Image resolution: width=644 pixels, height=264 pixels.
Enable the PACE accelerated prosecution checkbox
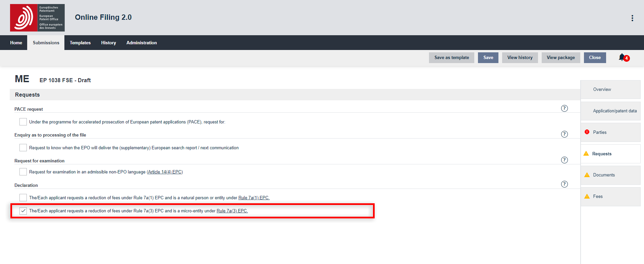pos(23,122)
